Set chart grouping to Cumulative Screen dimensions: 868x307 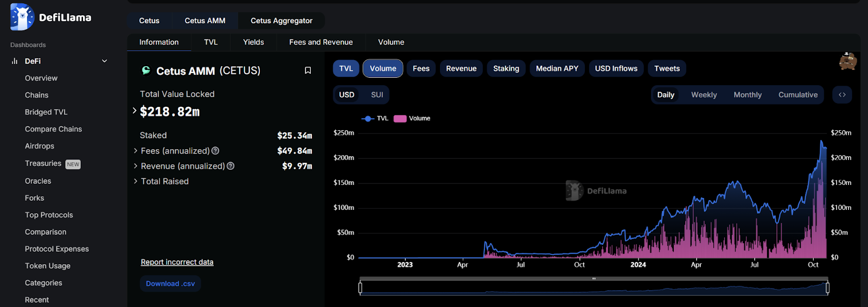point(798,94)
